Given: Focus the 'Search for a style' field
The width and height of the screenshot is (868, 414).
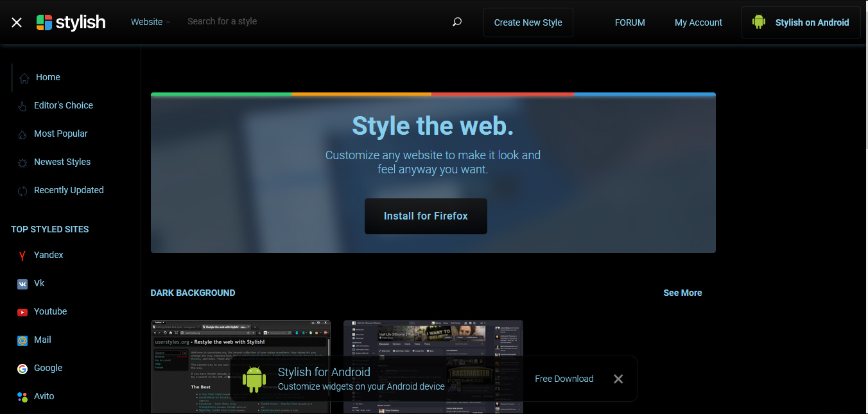Looking at the screenshot, I should click(315, 21).
